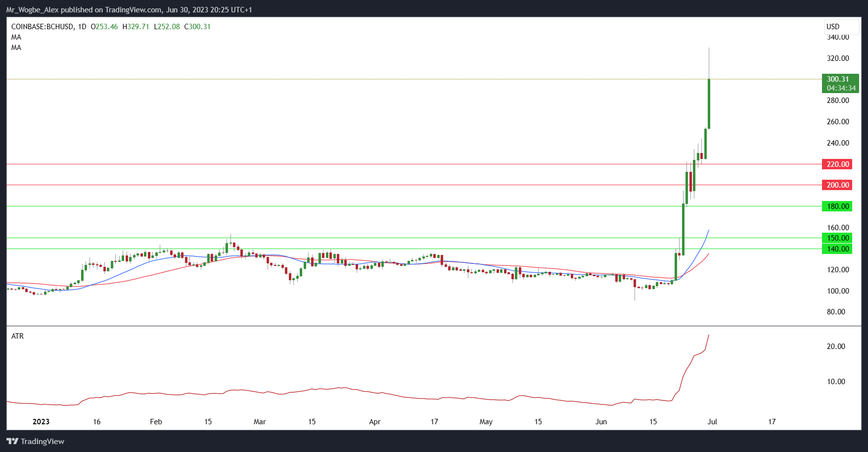Screen dimensions: 868x452
Task: Click the 2023 year label on time axis
Action: tap(41, 422)
